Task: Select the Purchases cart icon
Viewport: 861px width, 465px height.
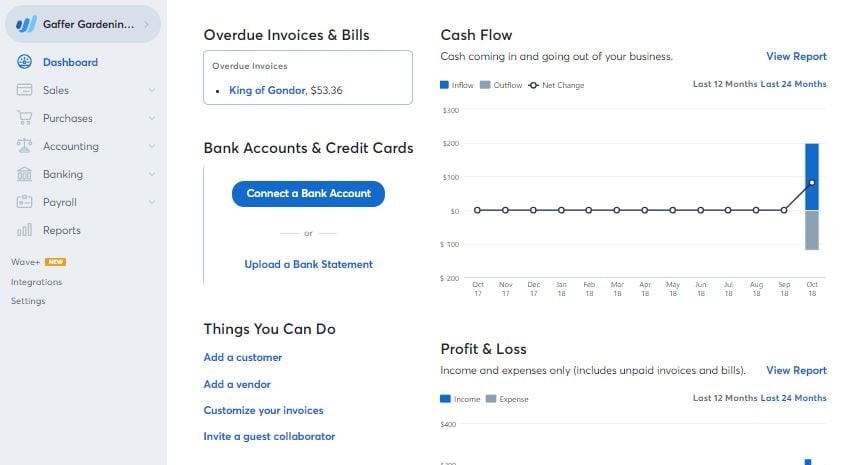Action: point(25,117)
